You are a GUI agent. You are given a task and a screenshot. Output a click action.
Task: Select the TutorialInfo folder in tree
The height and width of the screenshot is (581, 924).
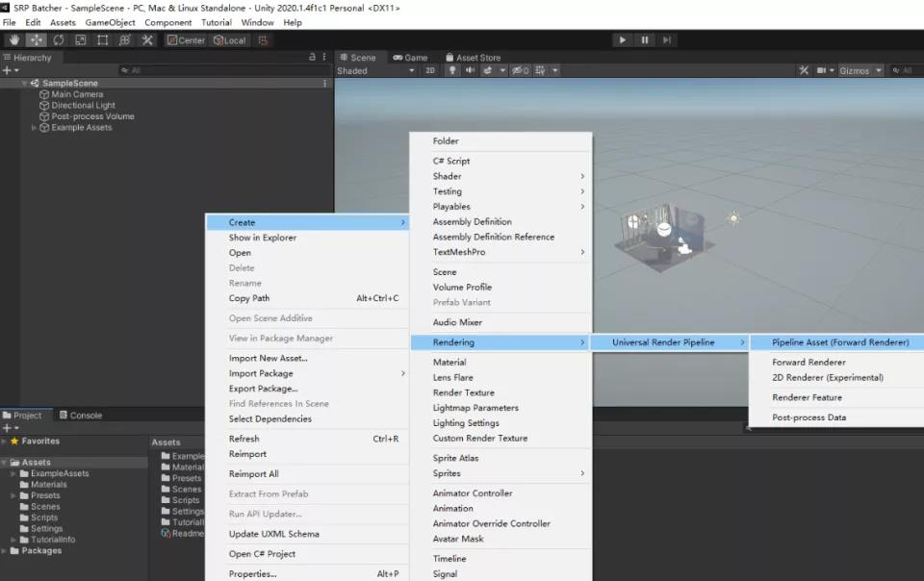point(53,540)
